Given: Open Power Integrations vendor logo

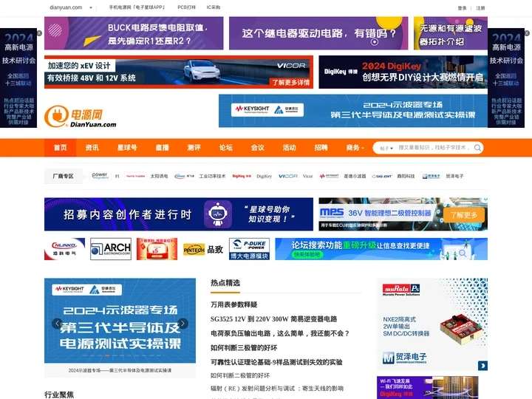Looking at the screenshot, I should pos(100,176).
